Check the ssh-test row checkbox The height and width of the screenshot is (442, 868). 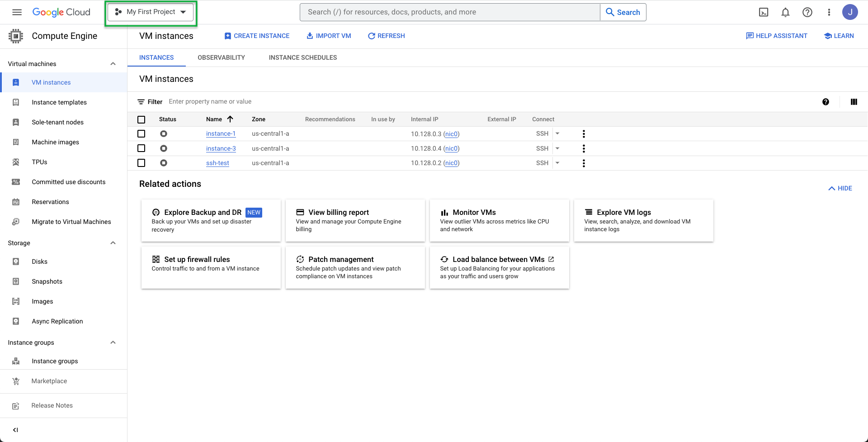142,163
